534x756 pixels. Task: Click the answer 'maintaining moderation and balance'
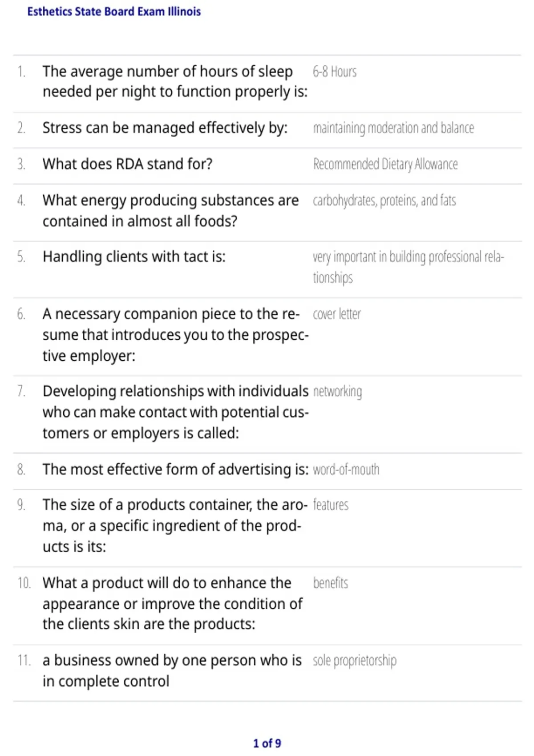(x=393, y=128)
